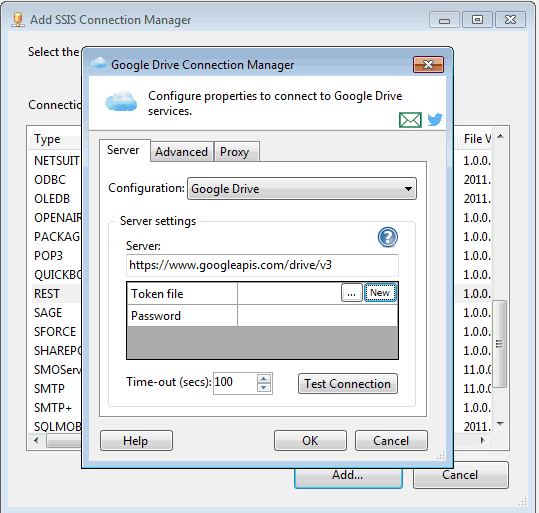Select the OLEDB connection type

click(52, 199)
